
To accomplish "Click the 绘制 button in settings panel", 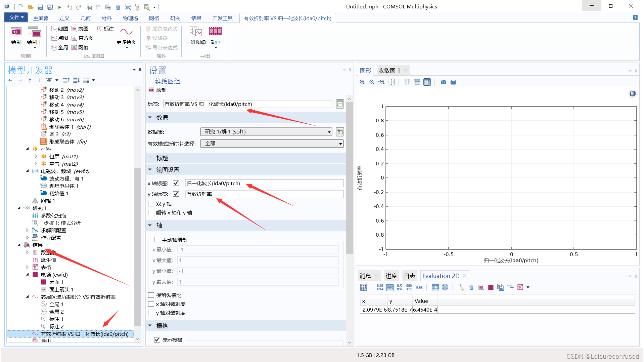I will (158, 90).
